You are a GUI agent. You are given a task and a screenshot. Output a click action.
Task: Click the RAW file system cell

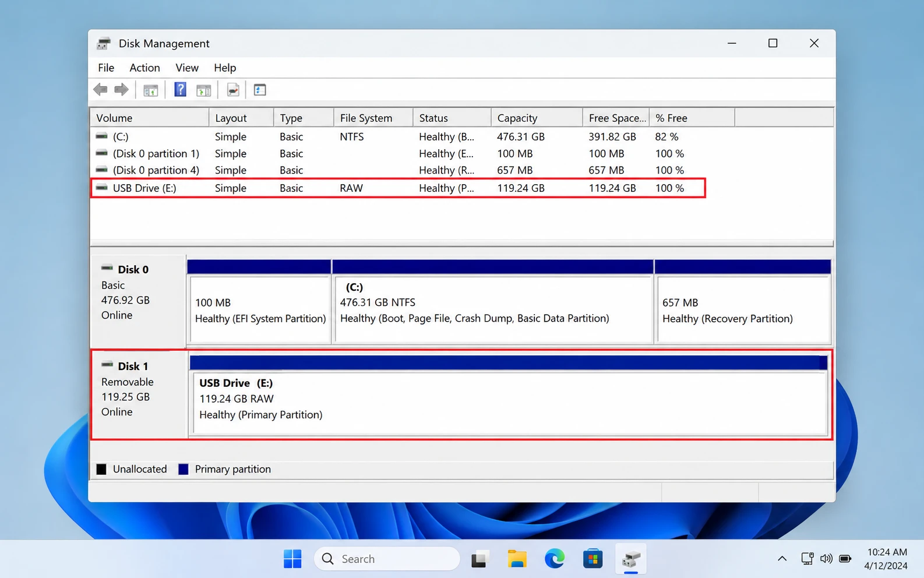[x=351, y=188]
